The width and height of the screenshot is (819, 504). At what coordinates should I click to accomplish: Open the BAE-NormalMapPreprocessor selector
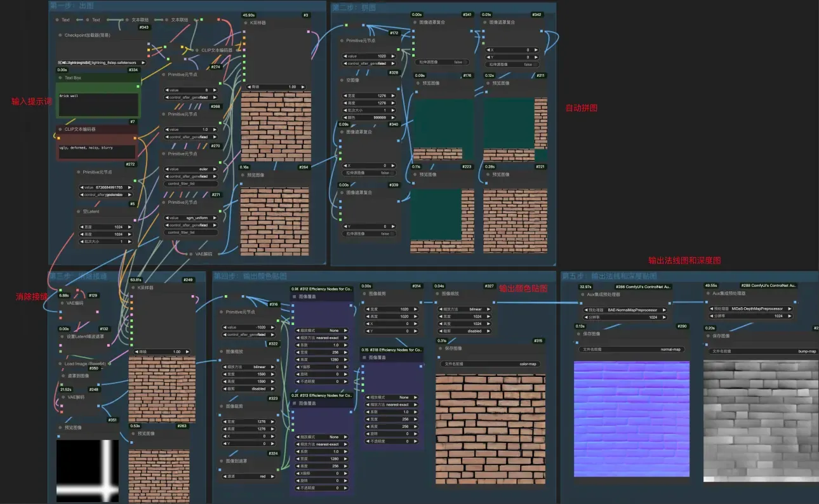click(x=626, y=310)
